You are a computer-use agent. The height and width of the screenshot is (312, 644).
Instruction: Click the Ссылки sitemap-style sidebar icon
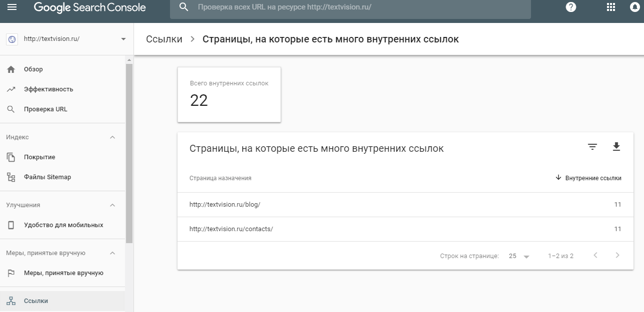10,301
